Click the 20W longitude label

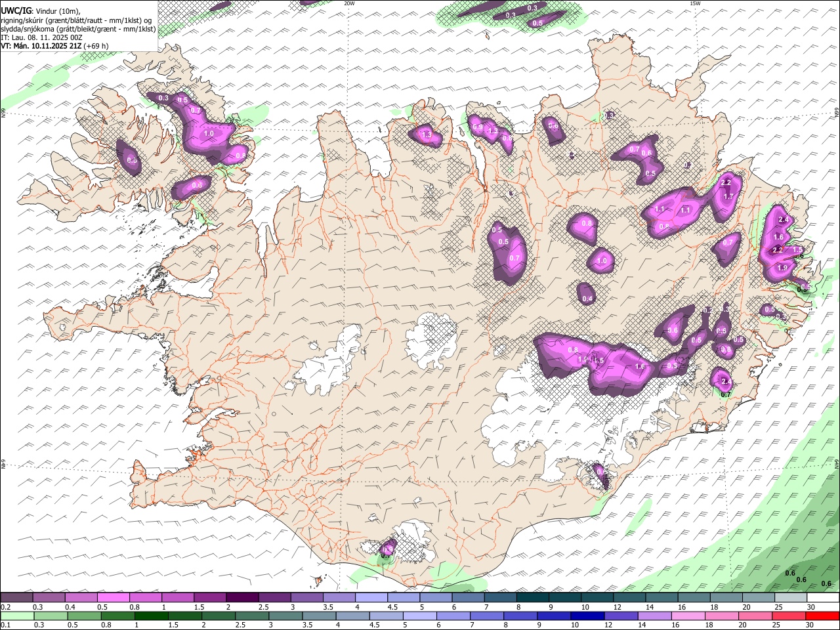point(349,3)
